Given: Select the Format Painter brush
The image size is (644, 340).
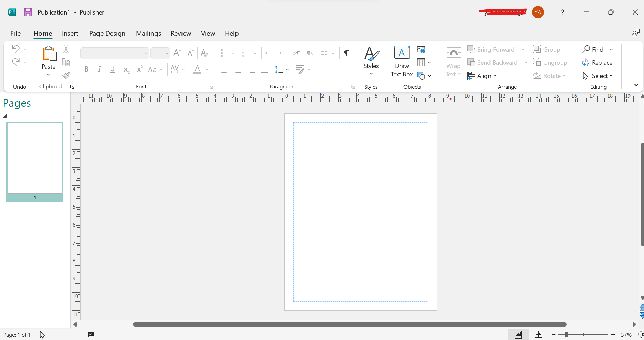Looking at the screenshot, I should tap(66, 75).
